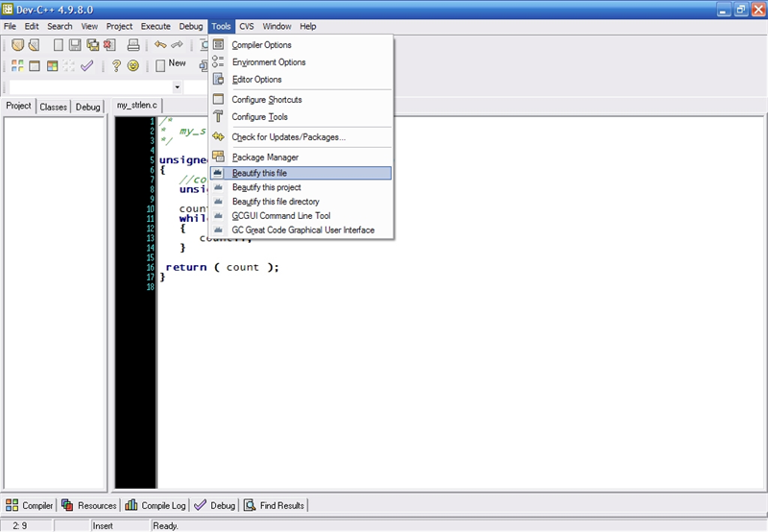
Task: Click the Save file floppy disk icon
Action: pyautogui.click(x=75, y=45)
